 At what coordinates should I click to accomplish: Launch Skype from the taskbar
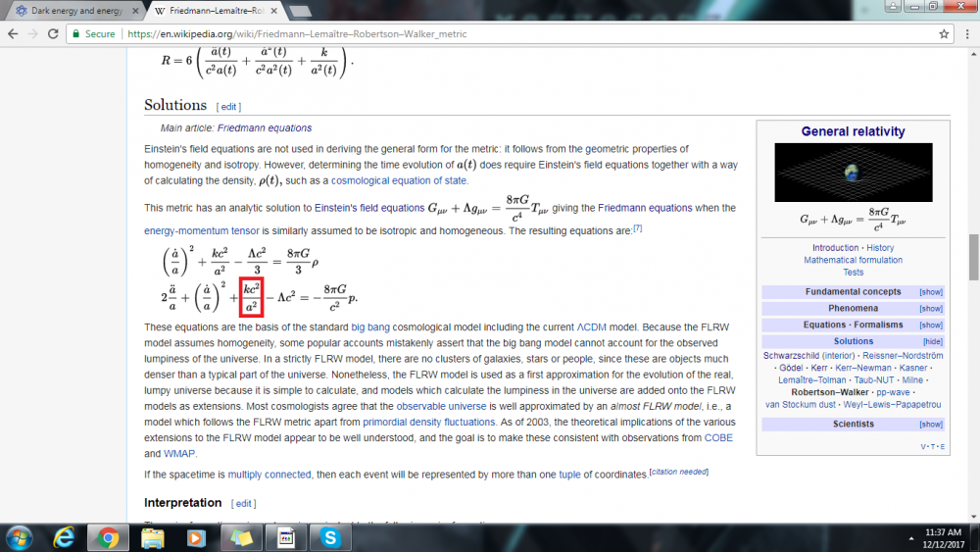coord(330,537)
